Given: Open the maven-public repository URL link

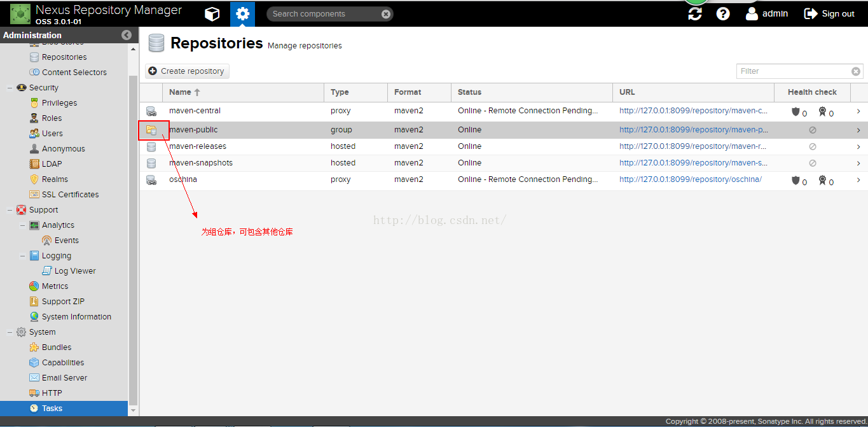Looking at the screenshot, I should (694, 130).
